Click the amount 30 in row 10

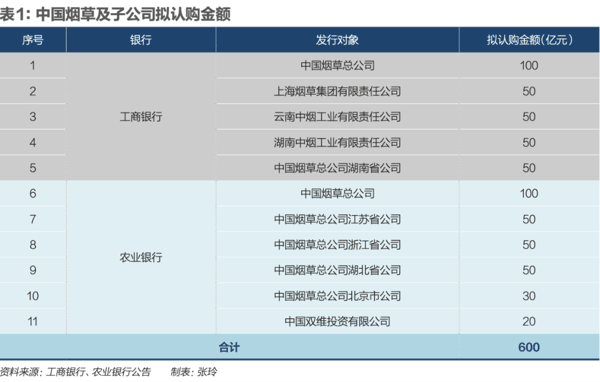530,296
